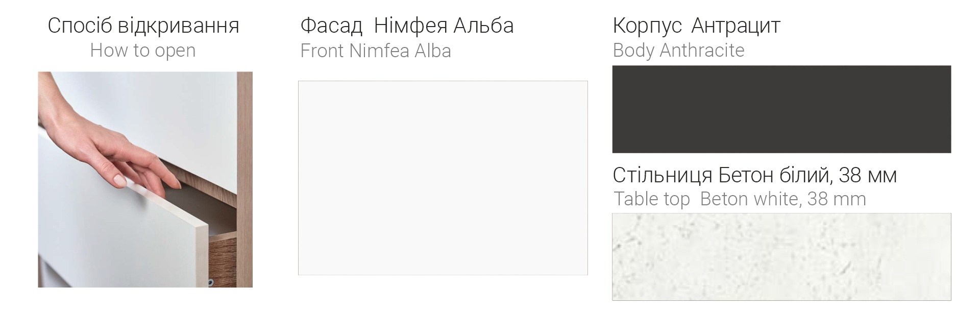Select the "Німфея Альба" text
Screen dimensions: 980x310
(444, 26)
